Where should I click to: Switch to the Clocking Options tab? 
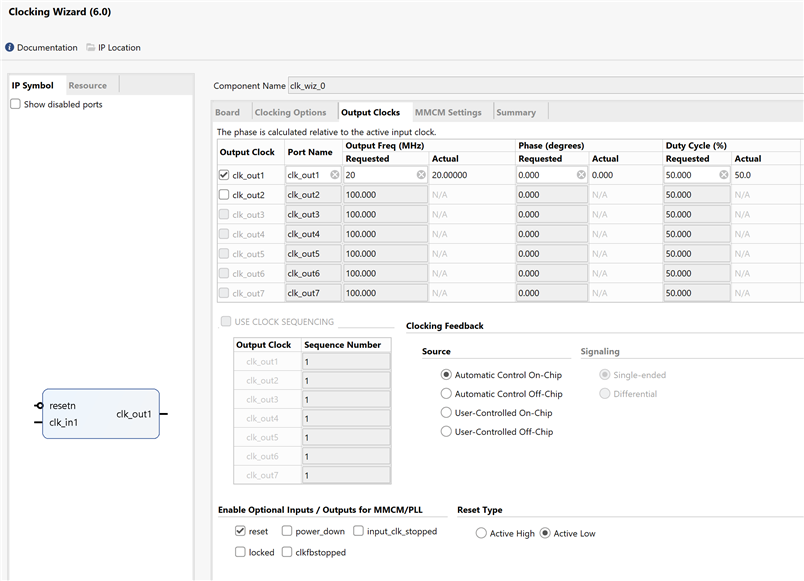290,113
